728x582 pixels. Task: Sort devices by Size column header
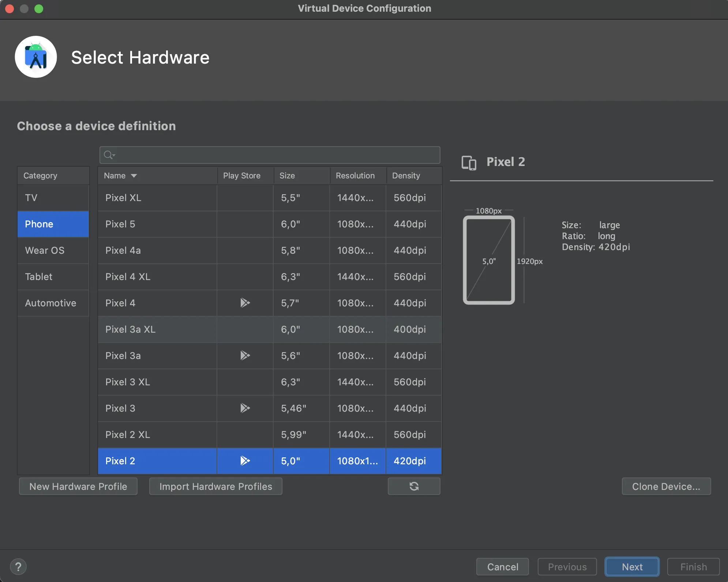pos(287,176)
